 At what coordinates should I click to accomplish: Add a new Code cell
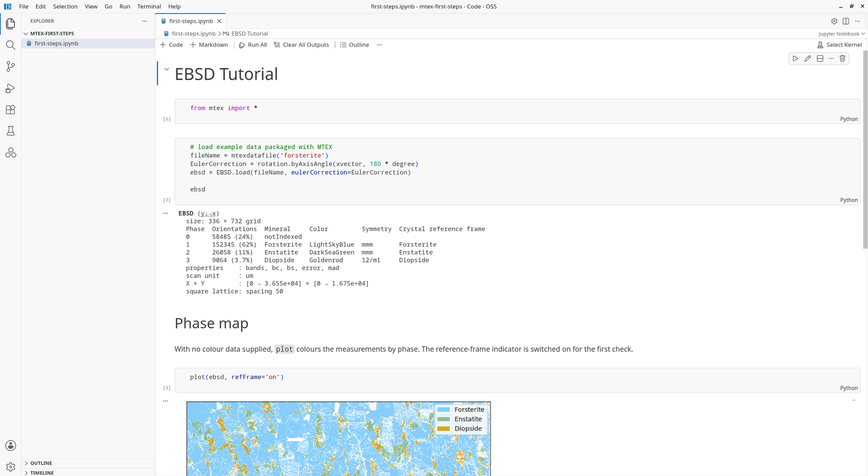pyautogui.click(x=171, y=45)
